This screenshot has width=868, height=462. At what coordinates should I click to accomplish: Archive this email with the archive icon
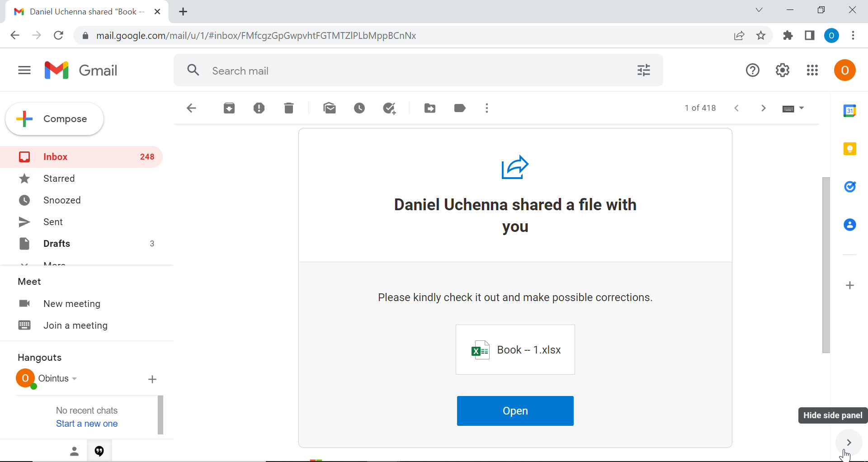click(229, 108)
